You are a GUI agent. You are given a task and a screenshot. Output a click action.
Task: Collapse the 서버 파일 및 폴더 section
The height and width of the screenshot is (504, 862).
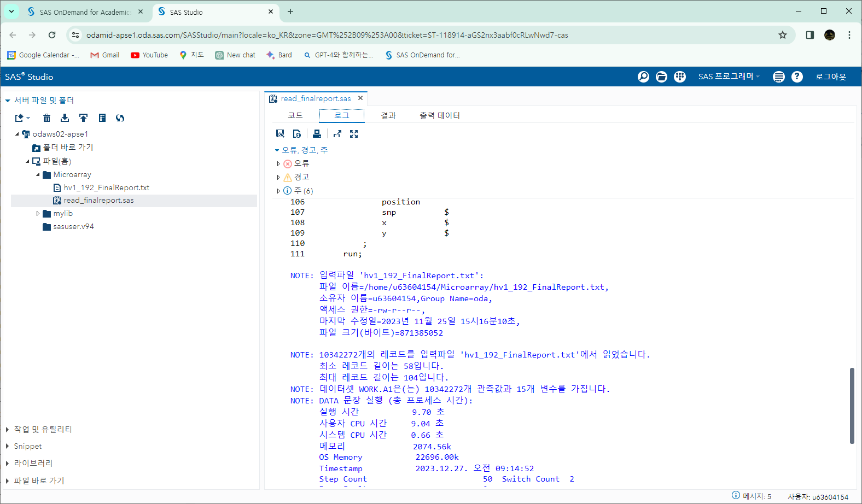click(8, 101)
